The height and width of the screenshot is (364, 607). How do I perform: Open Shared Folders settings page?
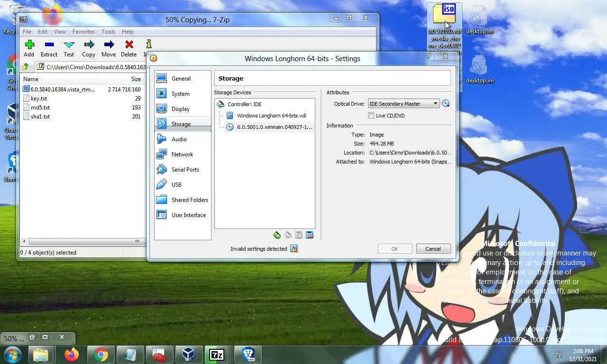[183, 200]
